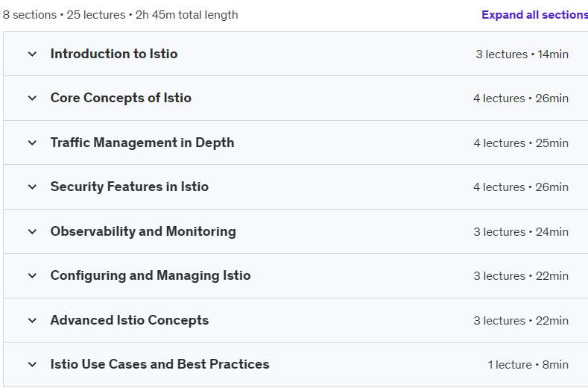
Task: Select Security Features in Istio section title
Action: coord(130,187)
